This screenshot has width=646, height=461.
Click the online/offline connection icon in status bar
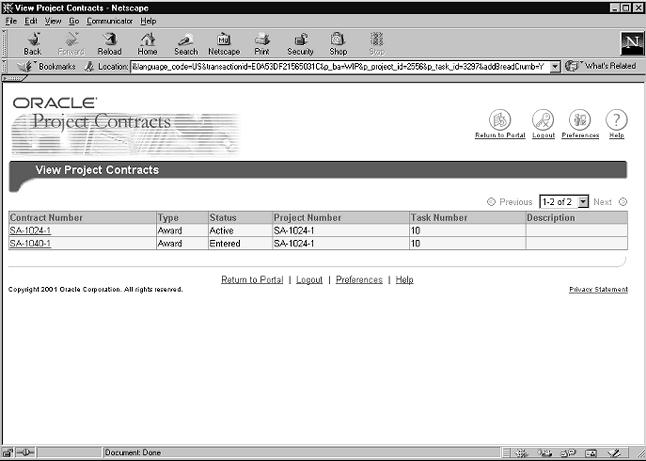tap(26, 453)
